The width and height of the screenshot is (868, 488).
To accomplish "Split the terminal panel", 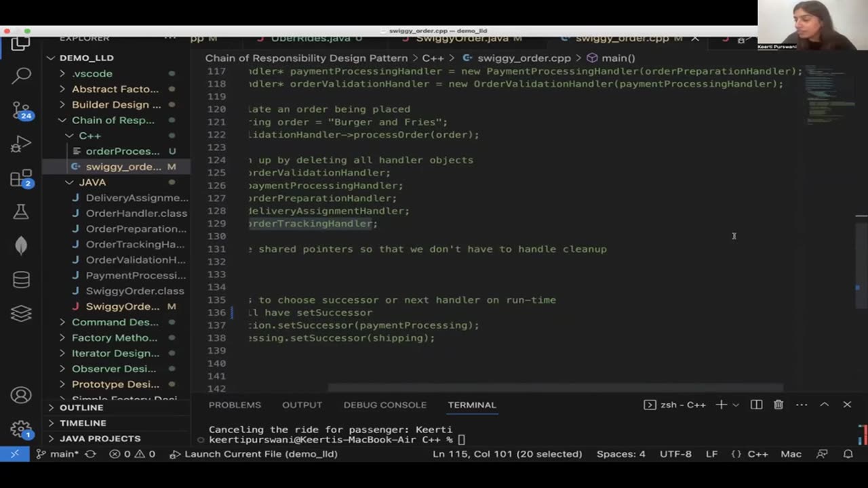I will 756,405.
